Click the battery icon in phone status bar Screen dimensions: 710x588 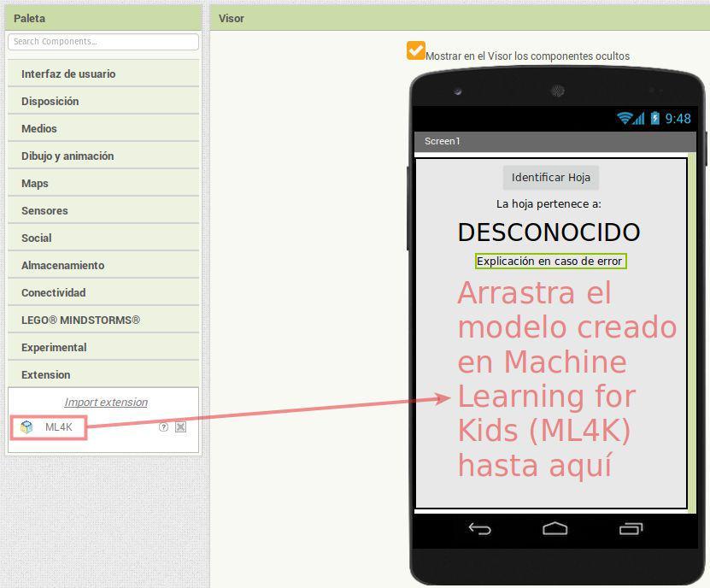[x=654, y=118]
